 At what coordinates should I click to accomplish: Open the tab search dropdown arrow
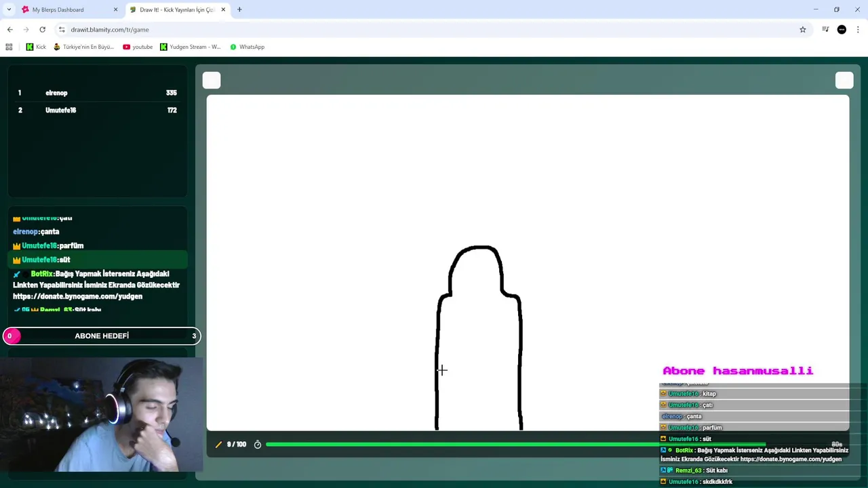9,9
